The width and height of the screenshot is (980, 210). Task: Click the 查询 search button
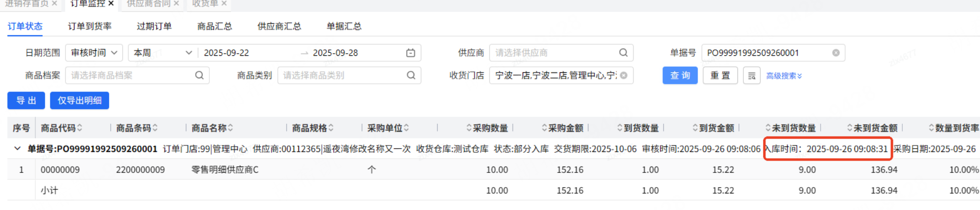point(680,75)
